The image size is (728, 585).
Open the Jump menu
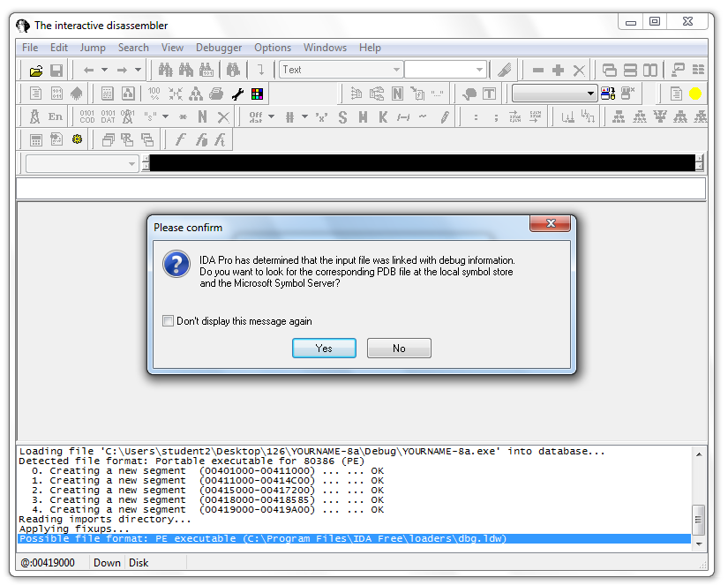click(93, 48)
